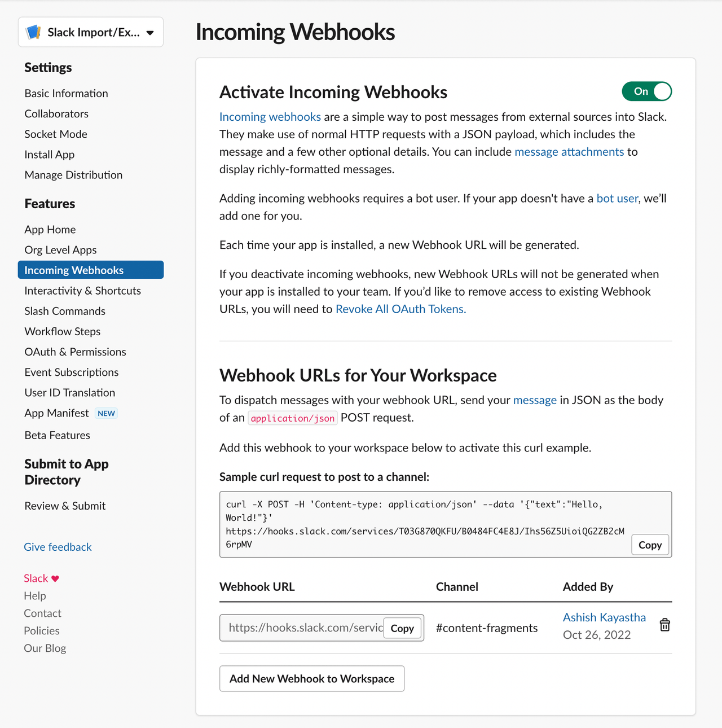Screen dimensions: 722x728
Task: Click the Added By column header
Action: click(x=588, y=586)
